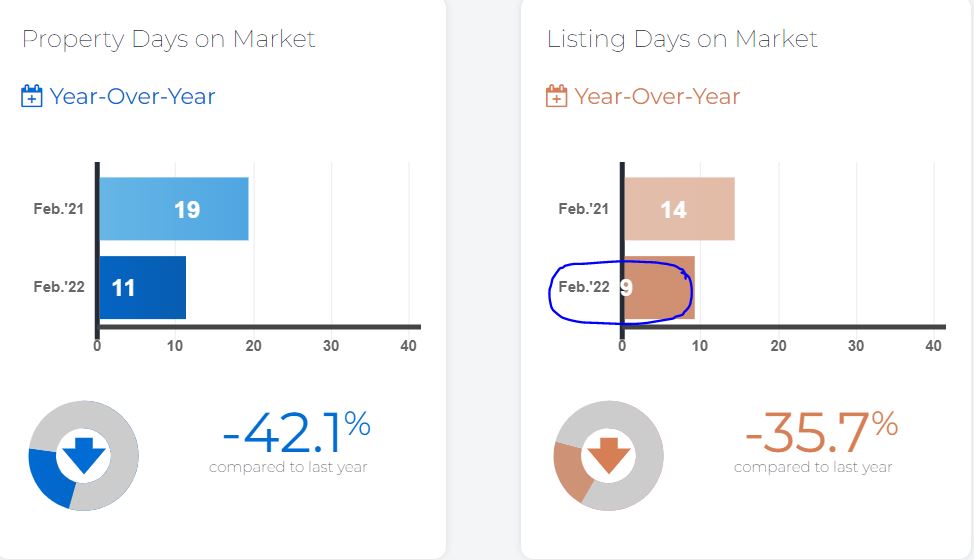
Task: Click the Feb.'21 label in the blue chart
Action: click(59, 209)
